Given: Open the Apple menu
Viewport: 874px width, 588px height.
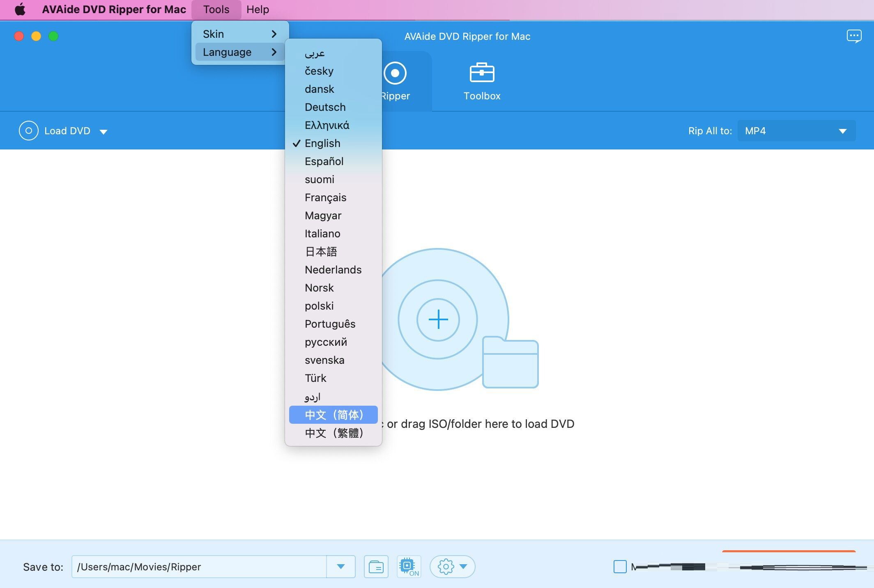Looking at the screenshot, I should point(20,9).
